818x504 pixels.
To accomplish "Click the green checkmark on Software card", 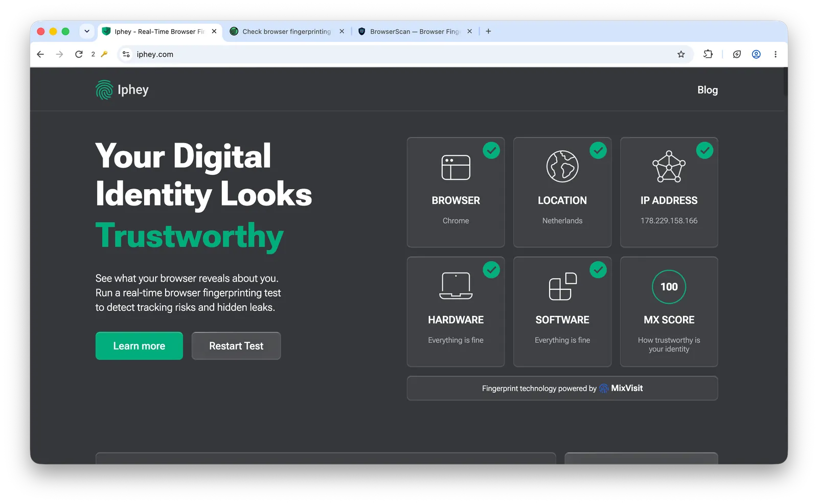I will coord(598,269).
